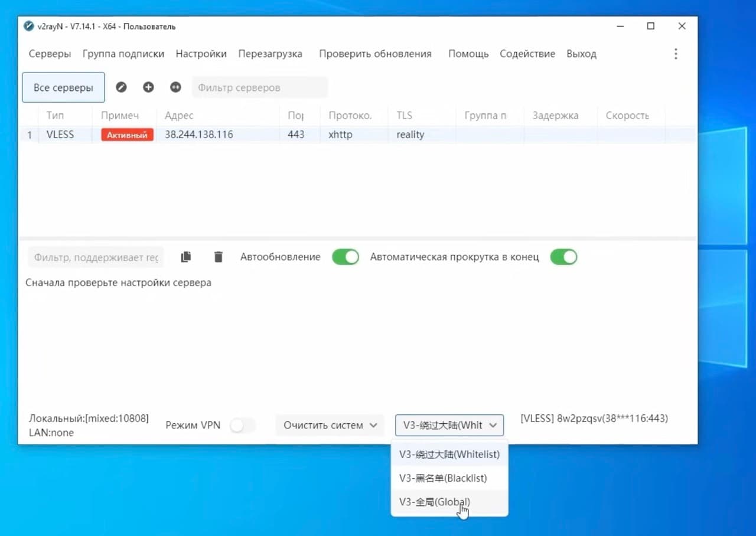Open the three-dot overflow menu

(676, 53)
